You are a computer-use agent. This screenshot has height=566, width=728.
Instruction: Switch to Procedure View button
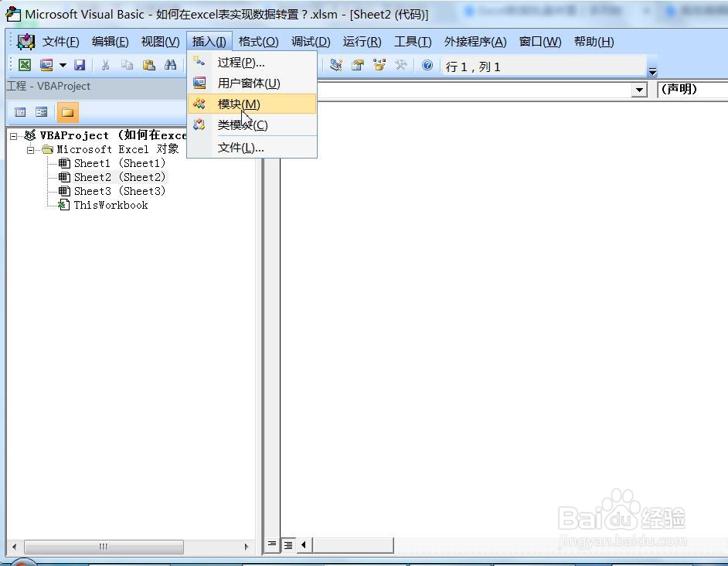click(272, 544)
